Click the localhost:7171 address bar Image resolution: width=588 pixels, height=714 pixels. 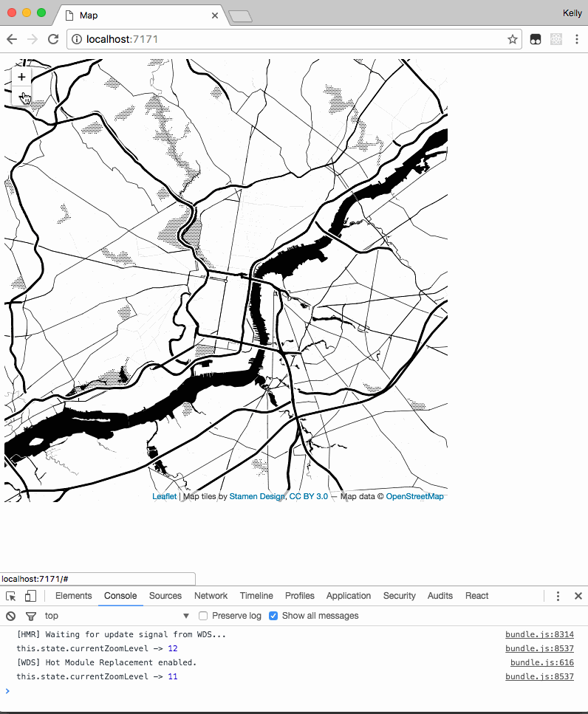(288, 39)
